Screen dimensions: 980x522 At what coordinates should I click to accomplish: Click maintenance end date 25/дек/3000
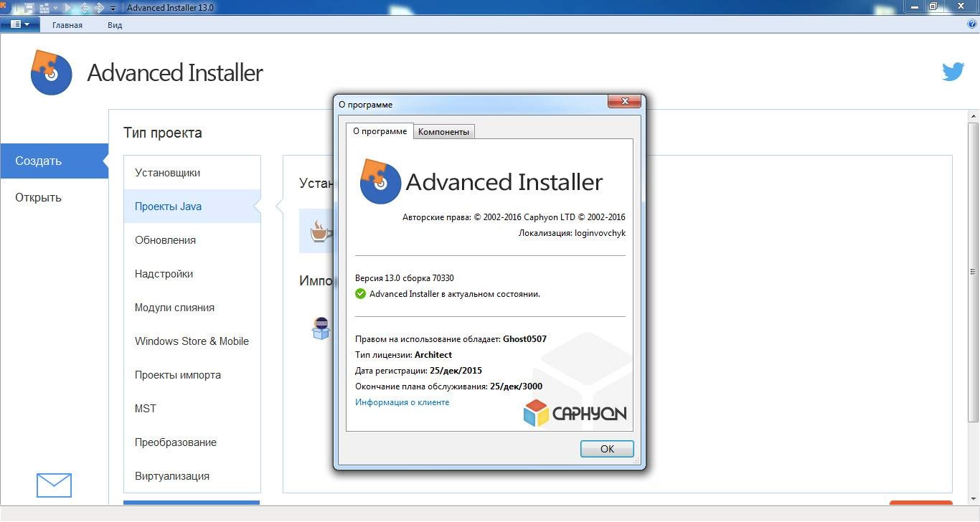point(516,386)
